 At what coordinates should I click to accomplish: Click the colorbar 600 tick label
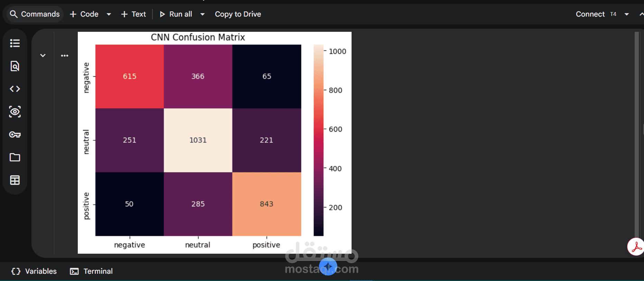point(335,129)
